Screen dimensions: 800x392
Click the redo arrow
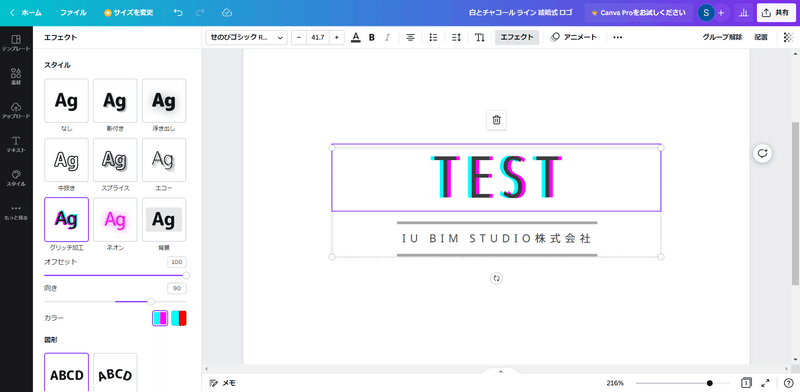point(200,12)
